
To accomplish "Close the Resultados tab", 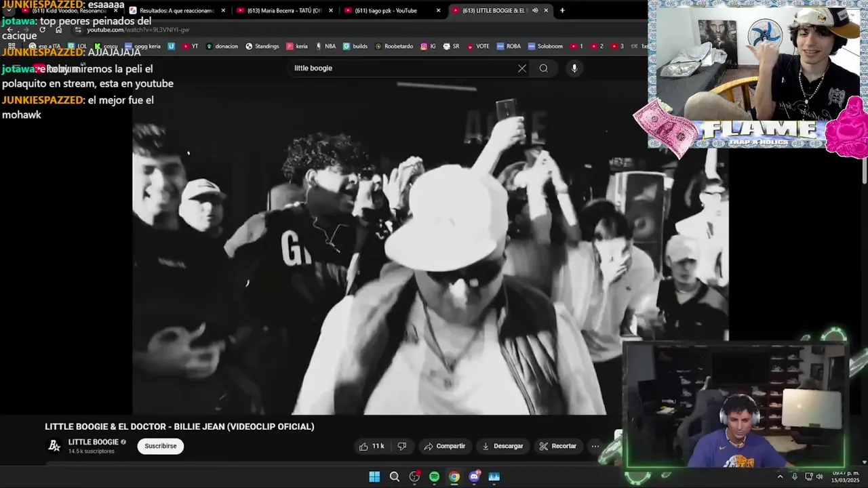I will [223, 10].
